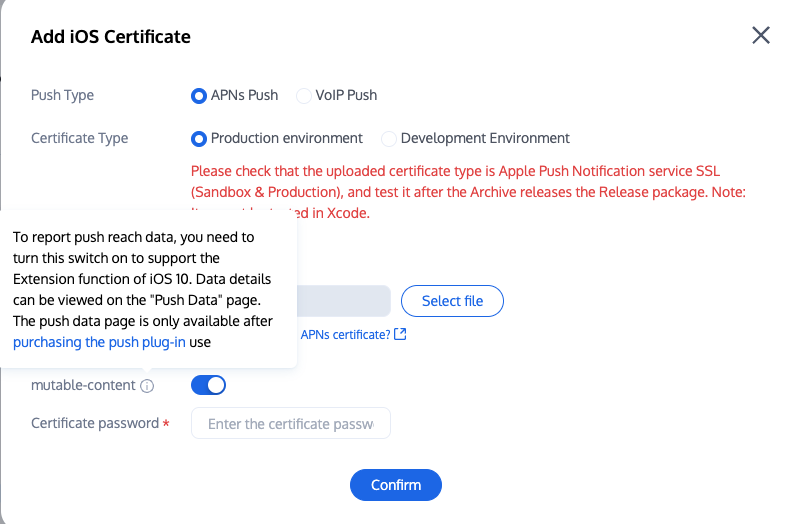The width and height of the screenshot is (794, 524).
Task: Close the Add iOS Certificate dialog
Action: (x=761, y=36)
